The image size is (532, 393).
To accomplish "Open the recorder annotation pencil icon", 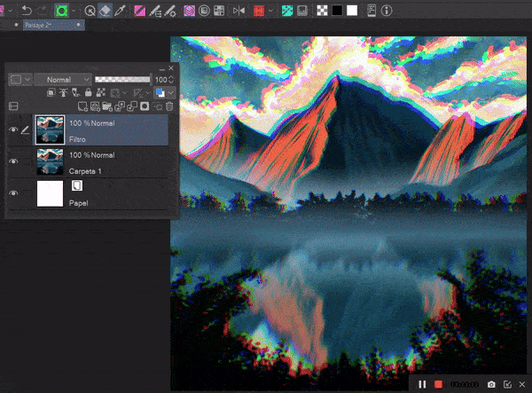I will point(507,384).
